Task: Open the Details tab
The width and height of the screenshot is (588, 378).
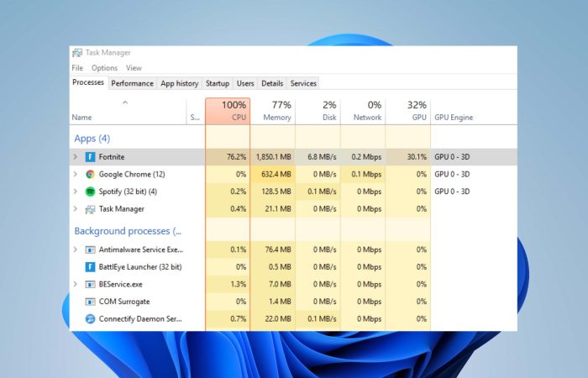Action: coord(272,83)
